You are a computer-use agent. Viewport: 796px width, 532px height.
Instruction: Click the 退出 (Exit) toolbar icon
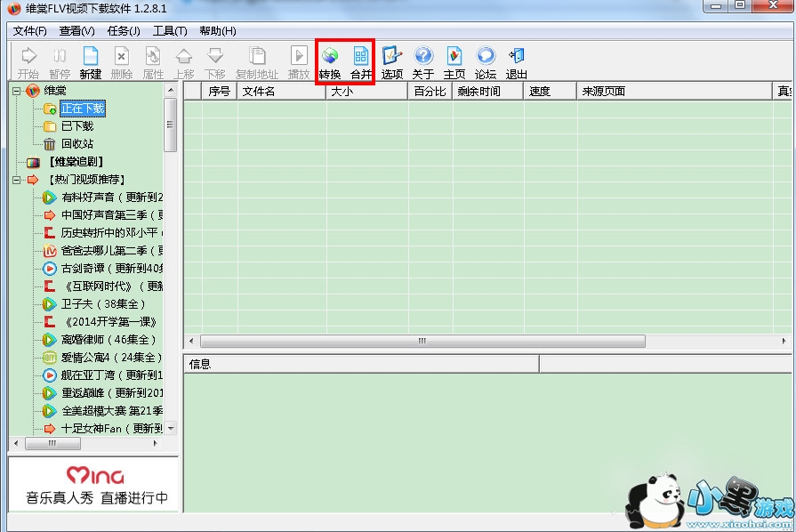pos(516,62)
